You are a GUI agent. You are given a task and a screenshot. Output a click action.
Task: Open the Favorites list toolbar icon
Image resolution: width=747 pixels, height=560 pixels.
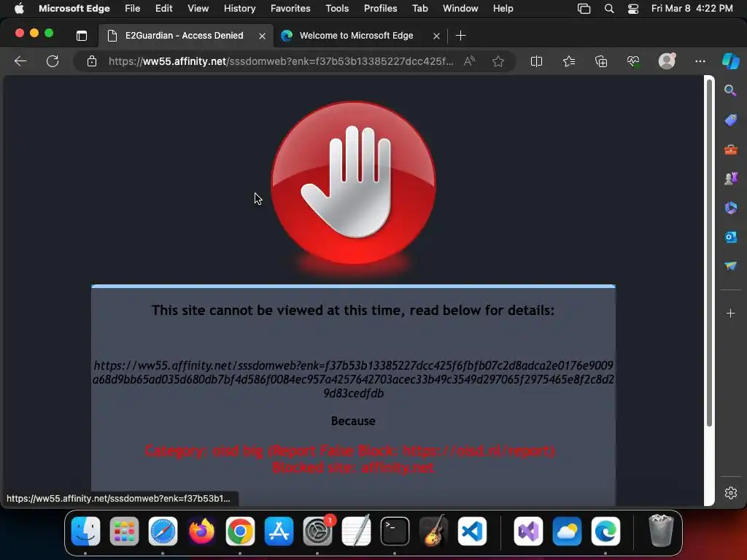(x=569, y=61)
